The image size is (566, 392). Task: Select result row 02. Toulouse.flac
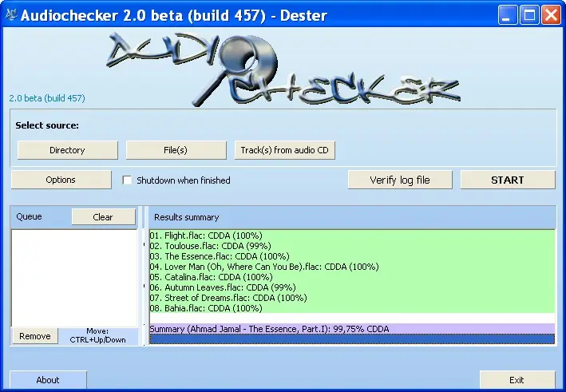(x=352, y=246)
